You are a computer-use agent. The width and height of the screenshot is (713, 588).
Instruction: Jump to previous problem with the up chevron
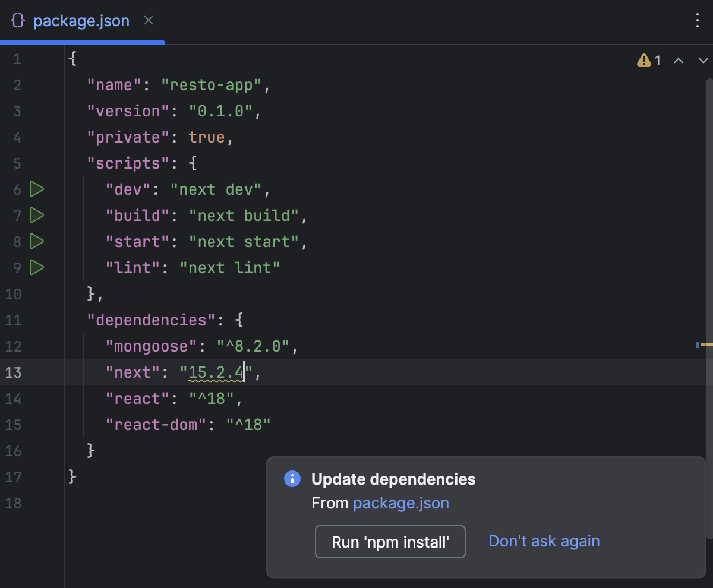click(679, 60)
